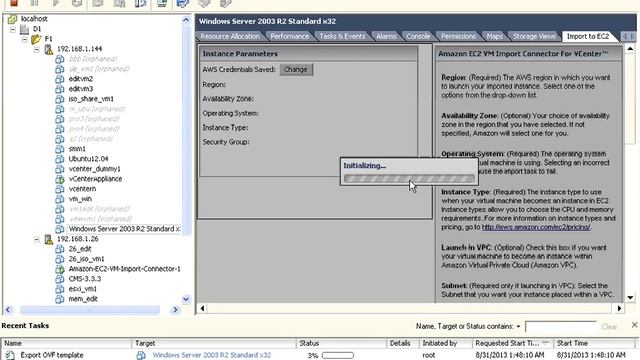The height and width of the screenshot is (360, 640).
Task: Open the Resource Allocation tab
Action: click(x=230, y=36)
